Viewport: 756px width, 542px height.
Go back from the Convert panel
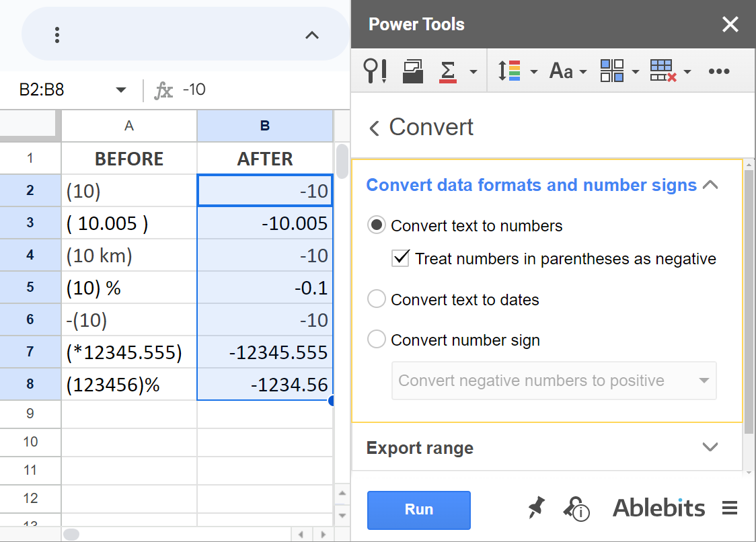coord(374,127)
